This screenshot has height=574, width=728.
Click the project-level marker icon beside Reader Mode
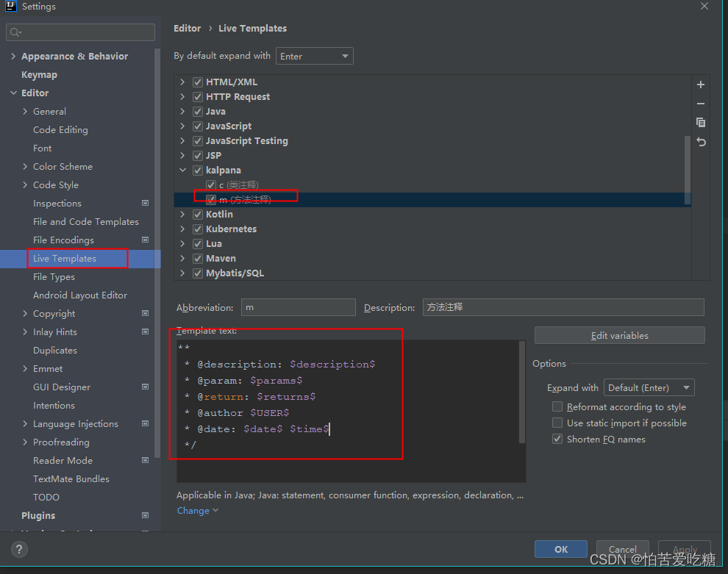[x=145, y=460]
